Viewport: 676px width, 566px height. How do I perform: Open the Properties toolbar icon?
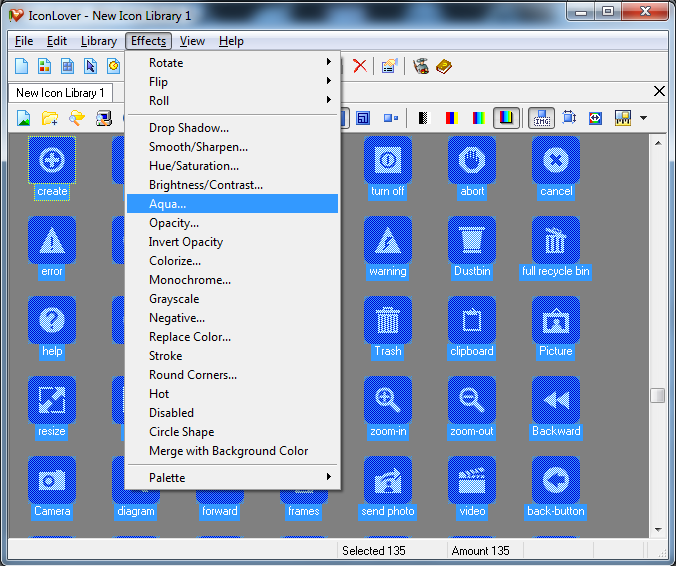[x=389, y=66]
